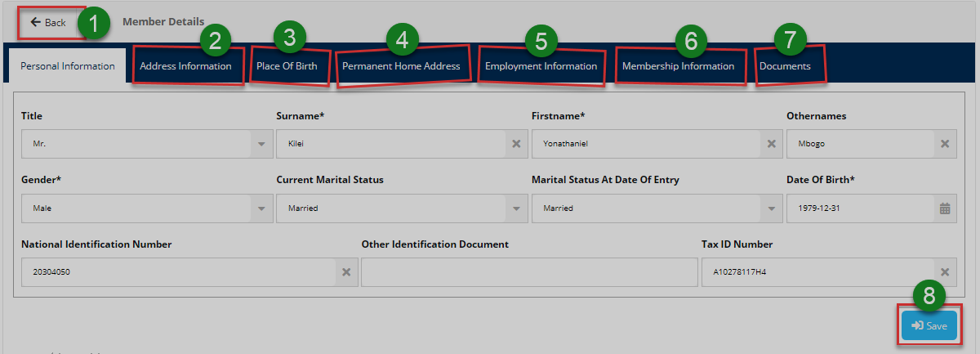Open the Gender dropdown
This screenshot has height=354, width=980.
pyautogui.click(x=261, y=208)
